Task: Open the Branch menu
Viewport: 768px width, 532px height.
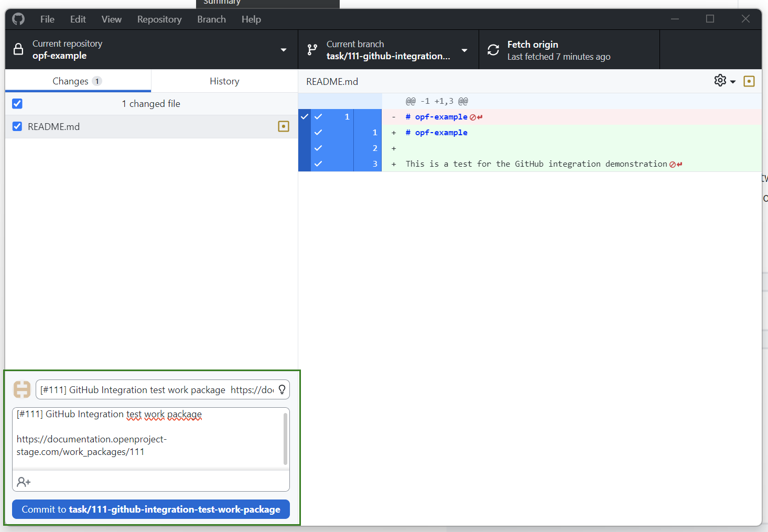Action: [x=211, y=19]
